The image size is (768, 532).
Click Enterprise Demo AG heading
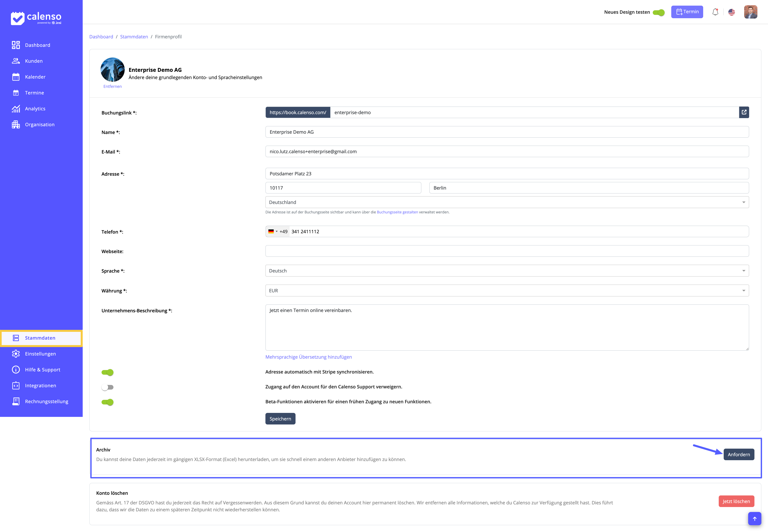pos(155,70)
